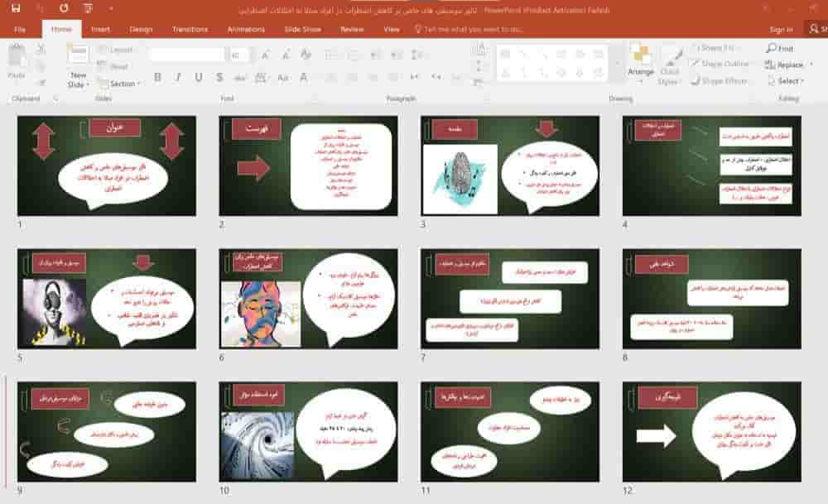Switch to the Design tab

(x=141, y=30)
